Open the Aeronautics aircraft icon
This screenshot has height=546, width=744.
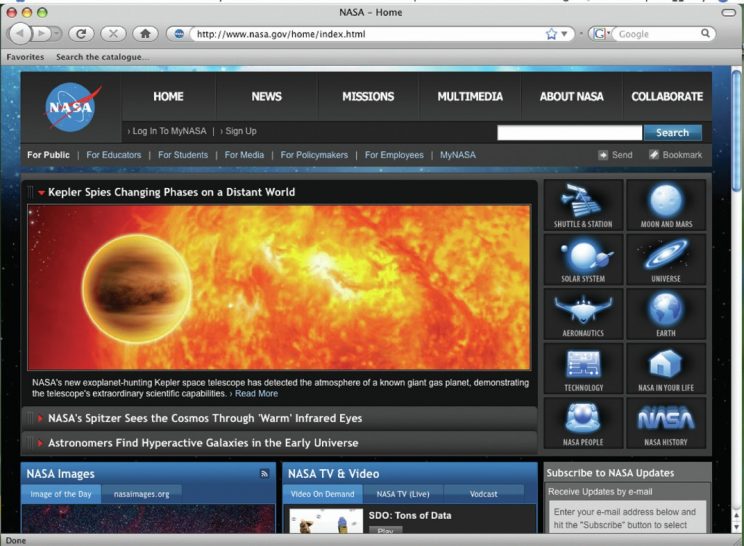(583, 313)
